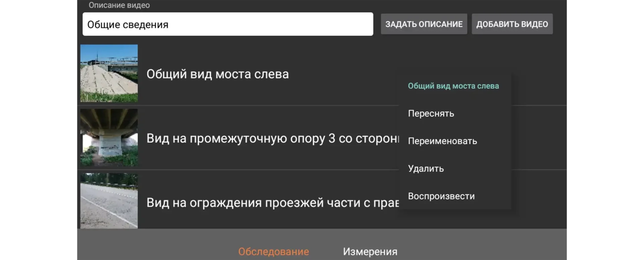Select 'Вид на промежуточную опору 3' entry
The width and height of the screenshot is (644, 260).
272,138
